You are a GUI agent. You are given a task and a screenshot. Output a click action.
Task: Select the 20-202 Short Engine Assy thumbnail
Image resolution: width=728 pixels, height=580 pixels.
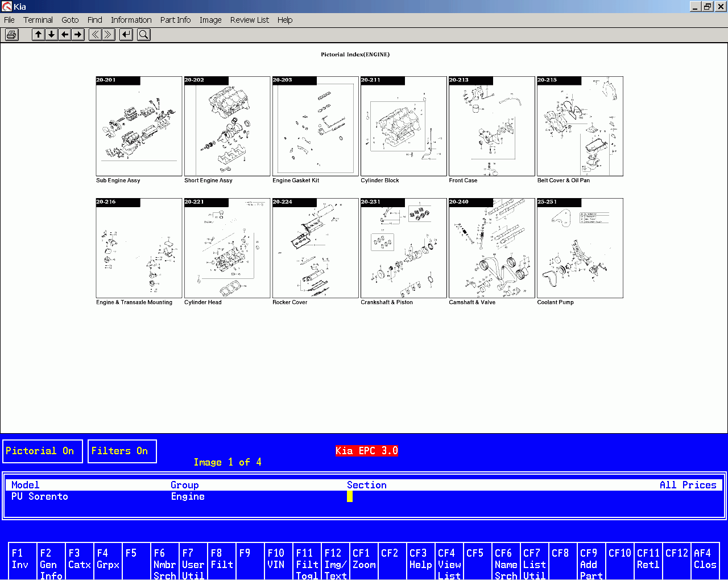(x=227, y=126)
